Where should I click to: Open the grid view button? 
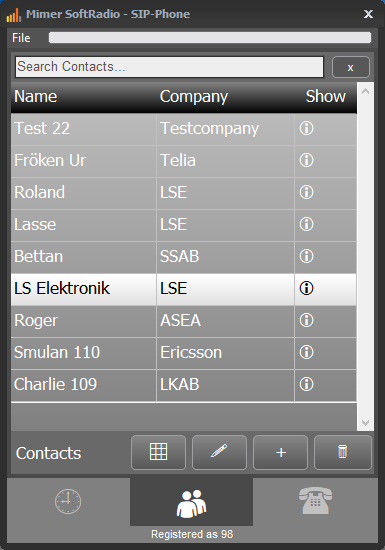(x=158, y=452)
